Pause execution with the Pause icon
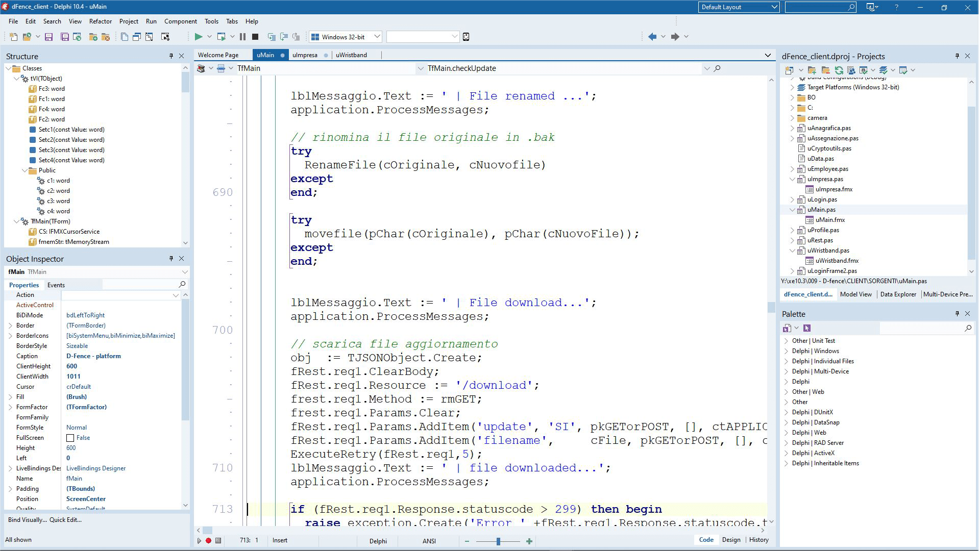 coord(242,37)
